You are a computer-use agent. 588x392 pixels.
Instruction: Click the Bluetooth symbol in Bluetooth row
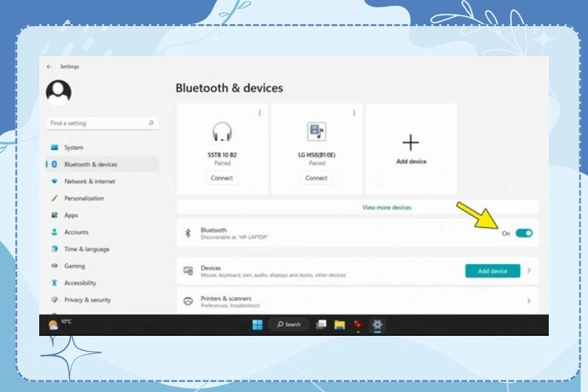(188, 233)
